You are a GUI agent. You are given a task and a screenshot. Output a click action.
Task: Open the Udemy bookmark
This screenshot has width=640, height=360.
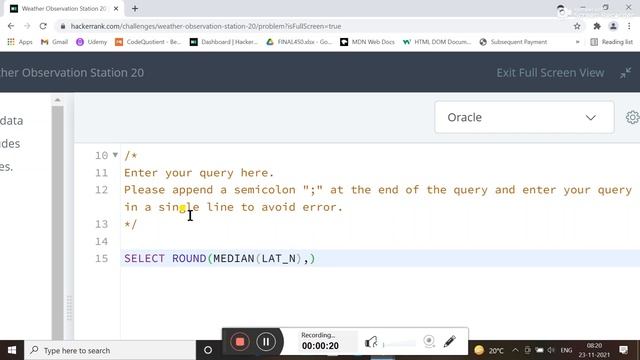[x=91, y=42]
